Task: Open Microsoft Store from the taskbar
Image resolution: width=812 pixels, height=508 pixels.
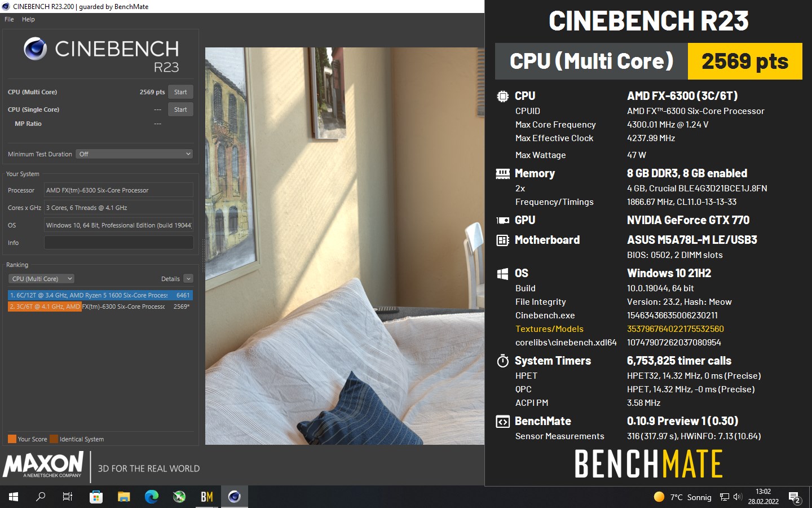Action: [x=96, y=497]
